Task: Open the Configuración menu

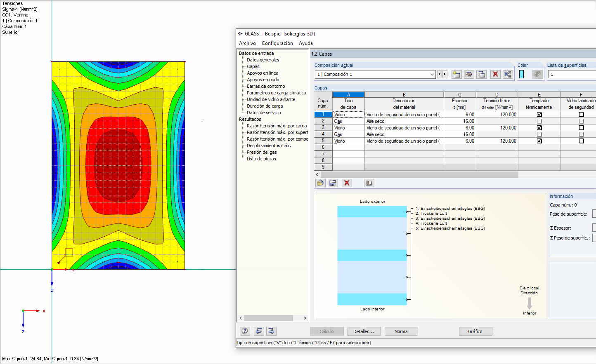Action: (277, 43)
